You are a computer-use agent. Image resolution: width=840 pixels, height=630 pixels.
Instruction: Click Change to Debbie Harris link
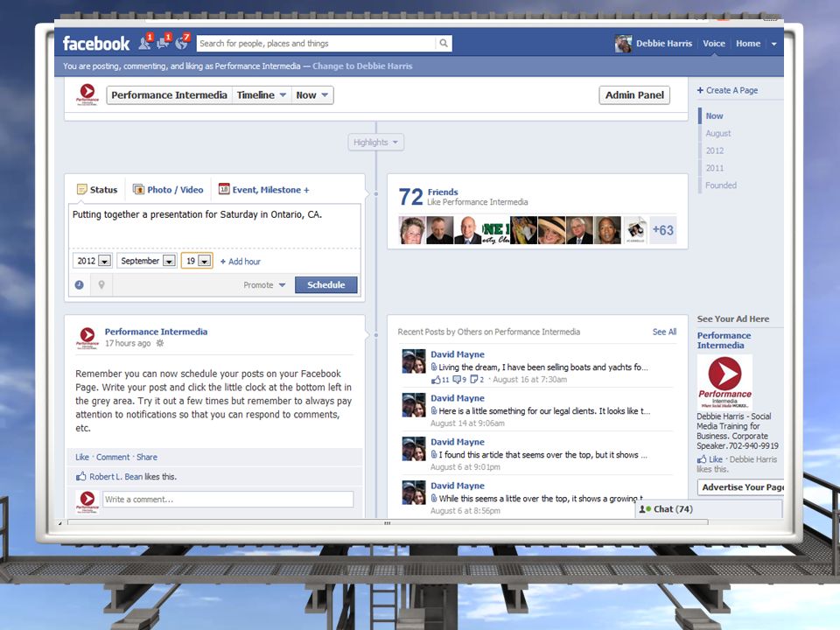point(362,66)
